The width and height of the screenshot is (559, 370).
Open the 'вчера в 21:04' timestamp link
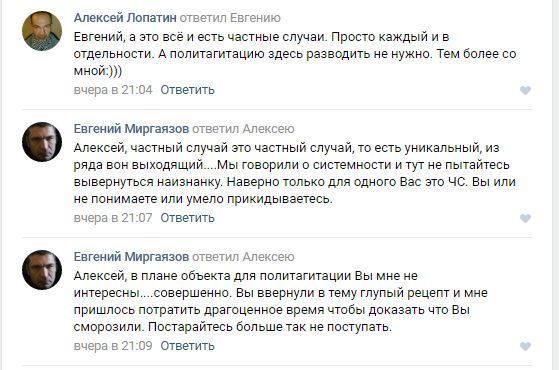[x=113, y=90]
